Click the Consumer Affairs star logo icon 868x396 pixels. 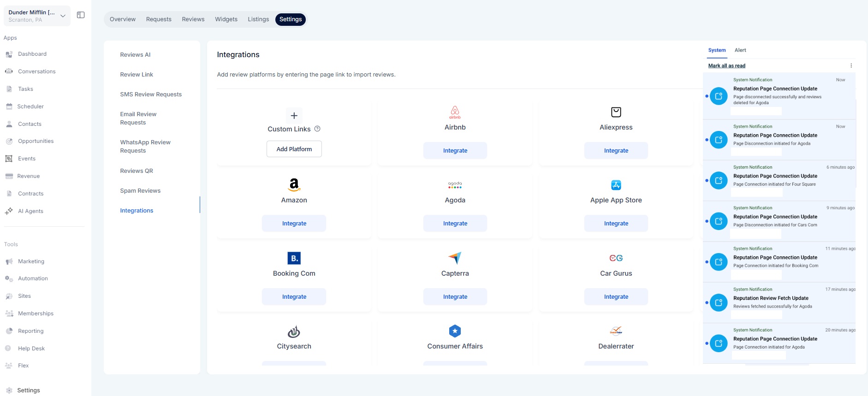(x=455, y=331)
